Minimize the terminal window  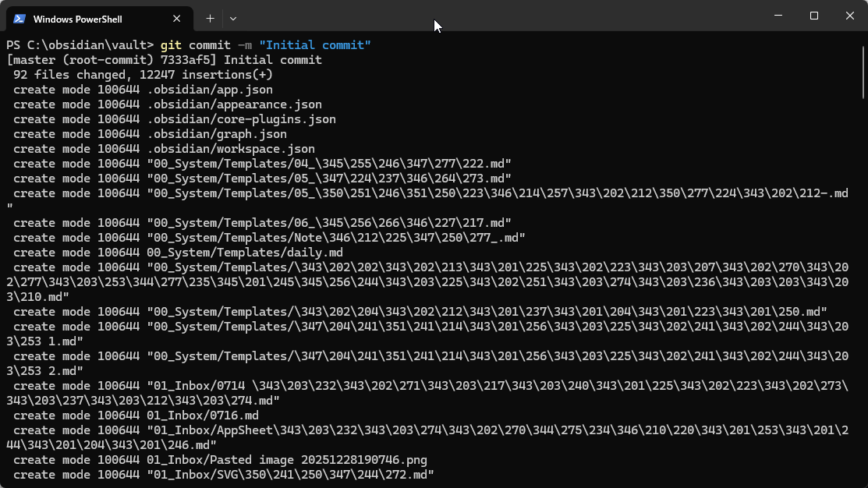[778, 16]
